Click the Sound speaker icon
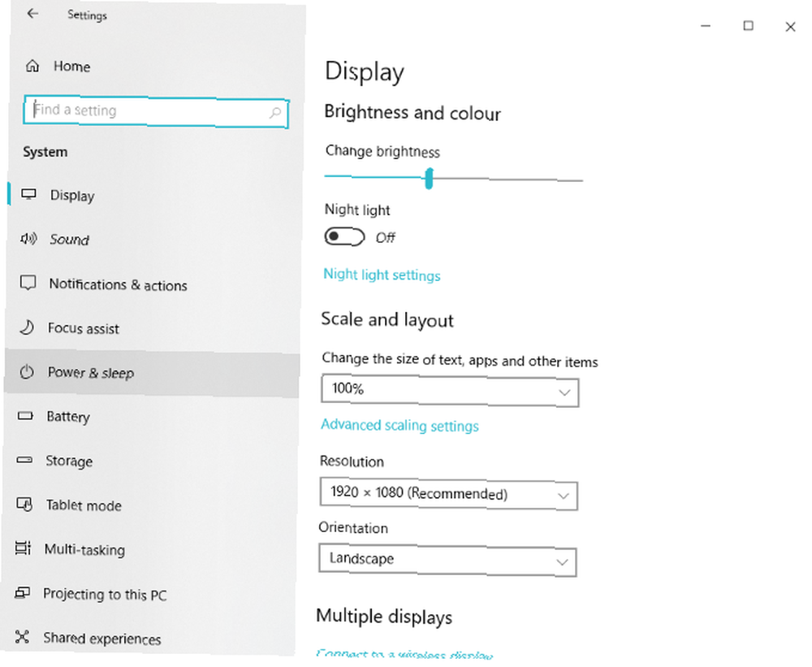Screen dimensions: 812x667 (28, 238)
